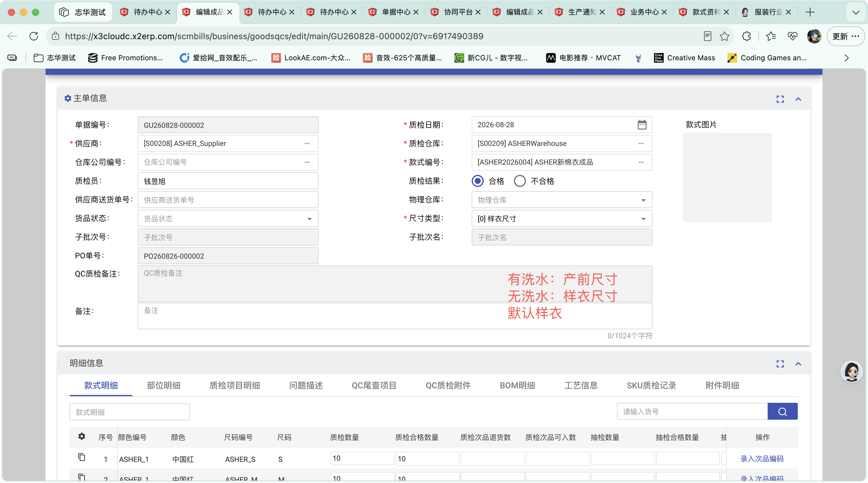Open the reader view icon in address bar

[707, 36]
